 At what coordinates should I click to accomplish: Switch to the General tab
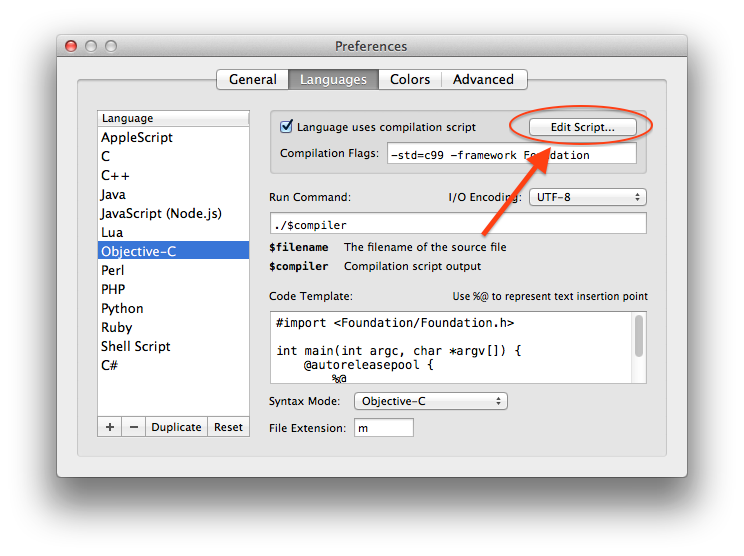tap(252, 79)
